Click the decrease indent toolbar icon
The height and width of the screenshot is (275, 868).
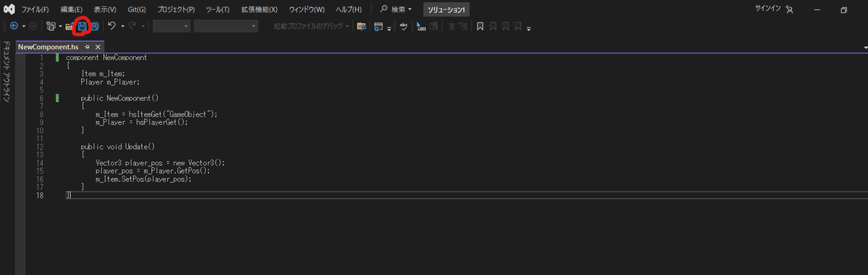[x=451, y=27]
